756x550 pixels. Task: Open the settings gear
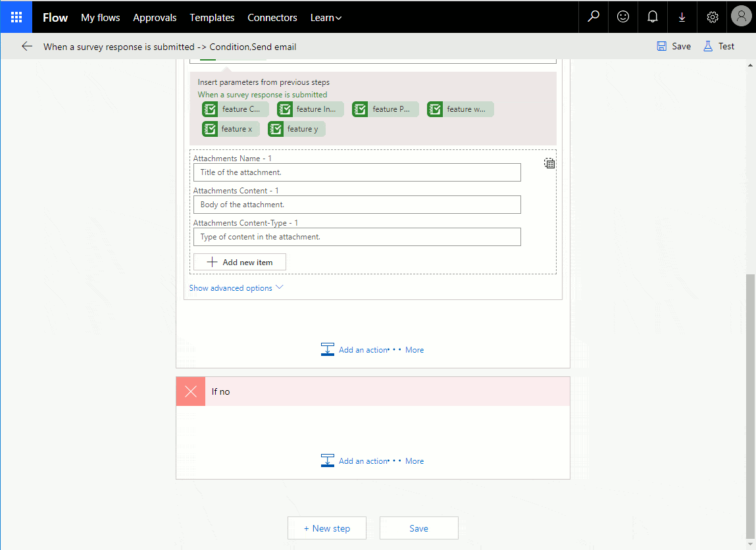coord(712,17)
